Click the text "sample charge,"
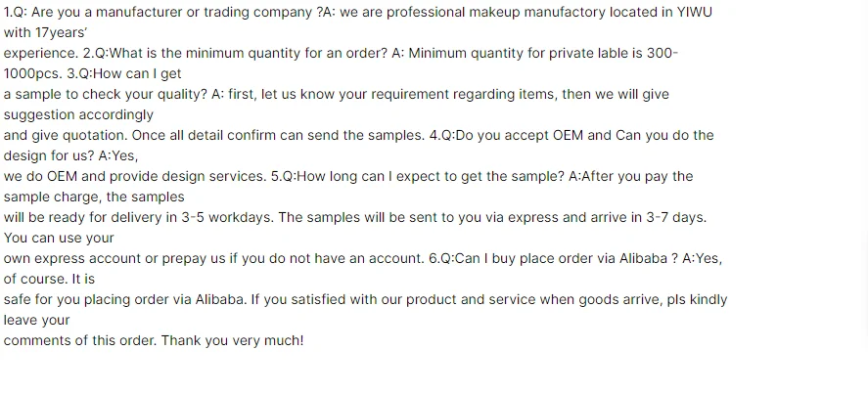868x395 pixels. pyautogui.click(x=51, y=197)
